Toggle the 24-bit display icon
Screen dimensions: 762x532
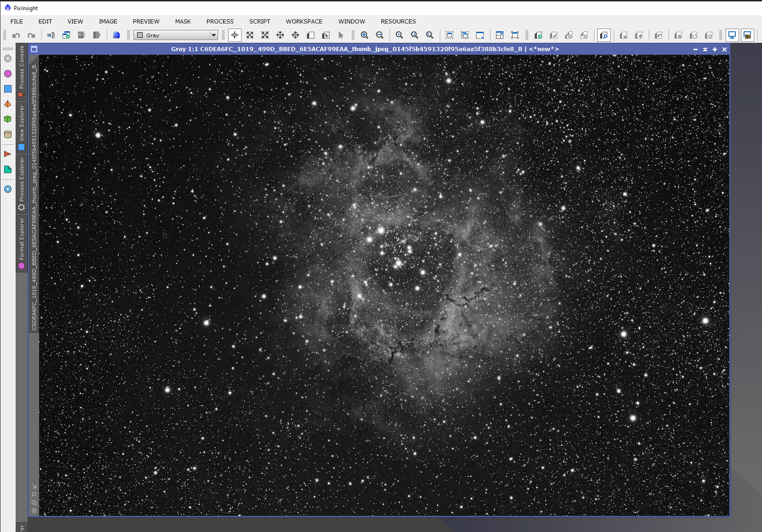[748, 35]
